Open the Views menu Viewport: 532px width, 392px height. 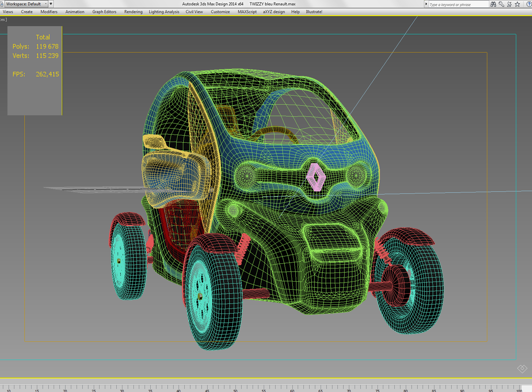click(8, 12)
